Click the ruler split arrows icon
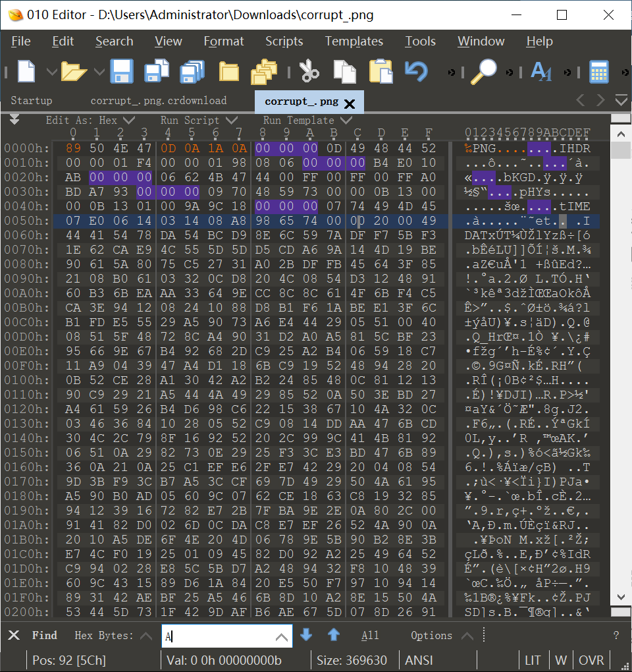 [x=14, y=120]
